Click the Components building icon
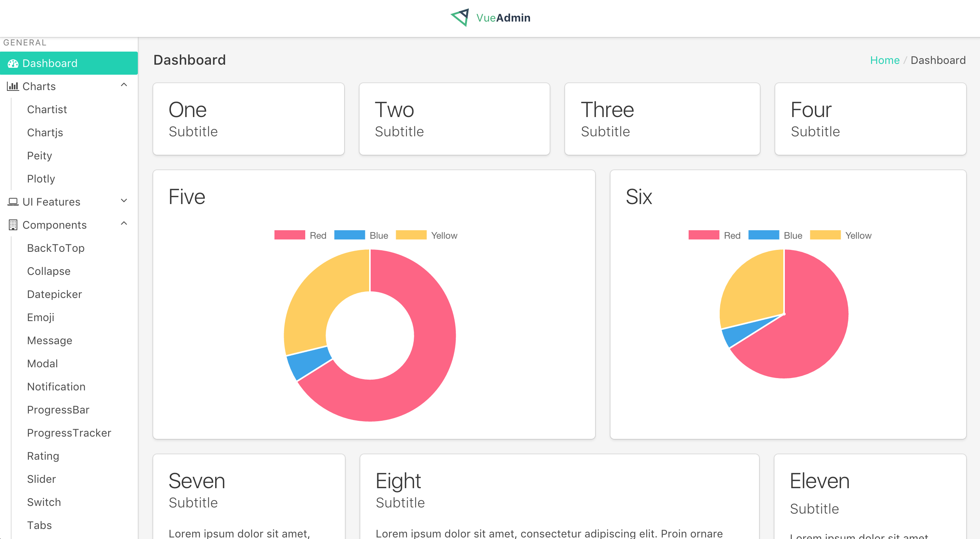The image size is (980, 539). pyautogui.click(x=13, y=225)
